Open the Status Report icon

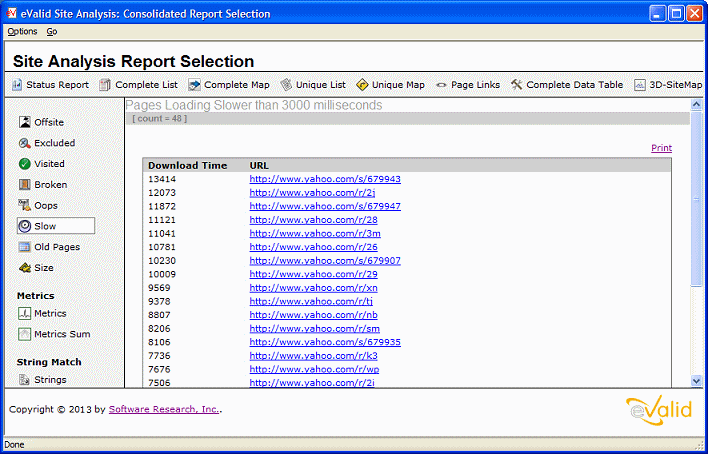point(17,85)
